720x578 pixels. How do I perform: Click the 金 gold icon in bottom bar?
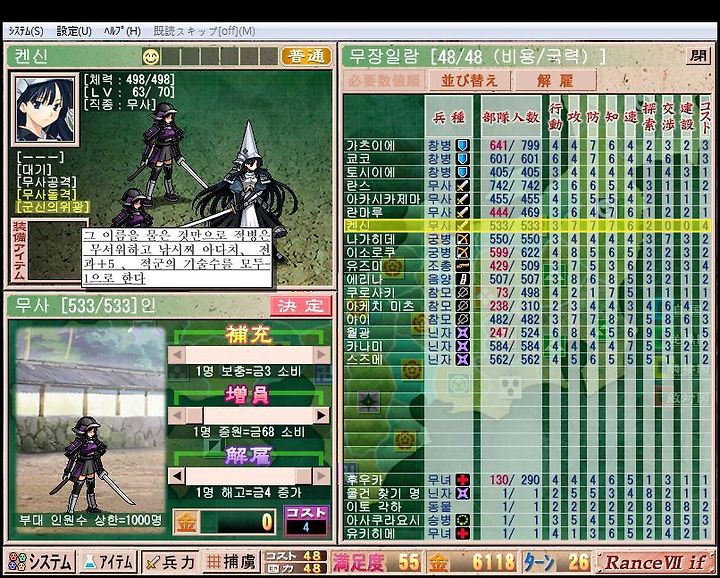437,562
